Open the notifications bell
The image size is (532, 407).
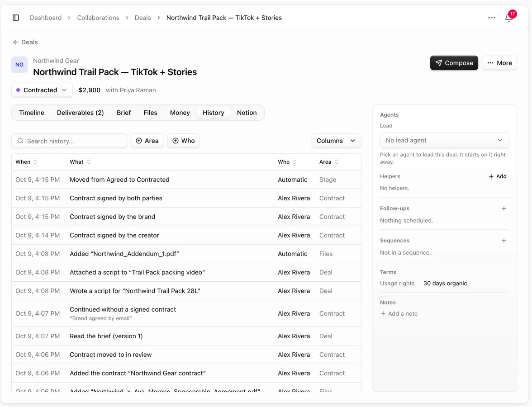(x=508, y=17)
